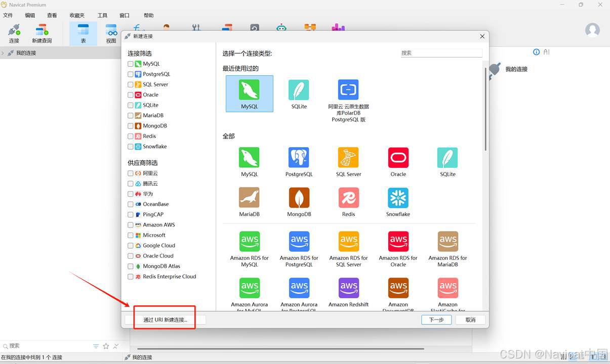Screen dimensions: 610x364
Task: Open 新建查询 from the toolbar
Action: (42, 33)
